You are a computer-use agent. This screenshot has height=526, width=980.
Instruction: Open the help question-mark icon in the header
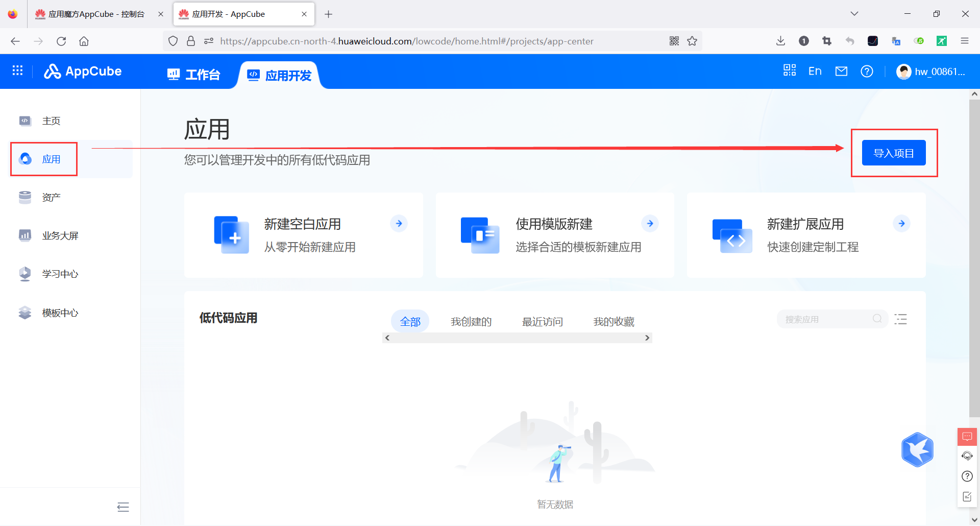point(867,71)
